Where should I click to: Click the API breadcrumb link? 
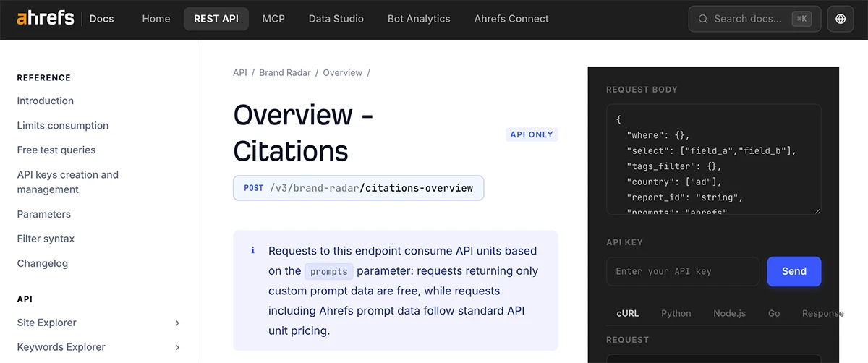[240, 73]
